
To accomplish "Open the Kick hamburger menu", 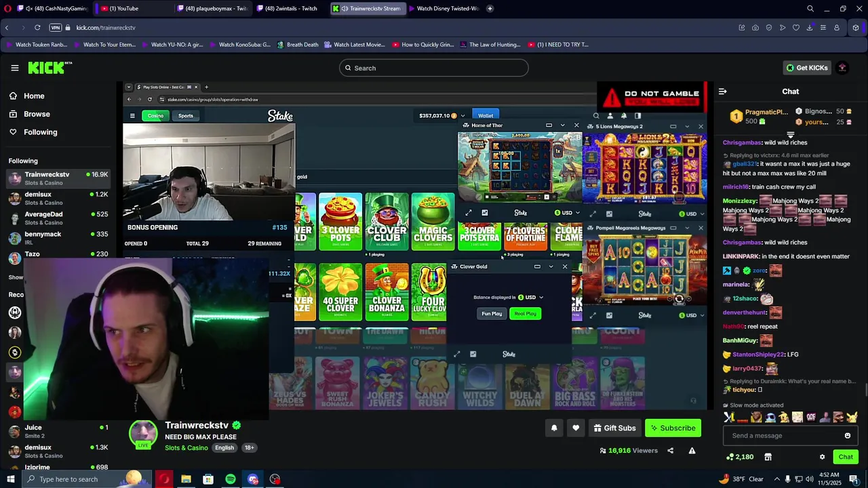I will 14,68.
